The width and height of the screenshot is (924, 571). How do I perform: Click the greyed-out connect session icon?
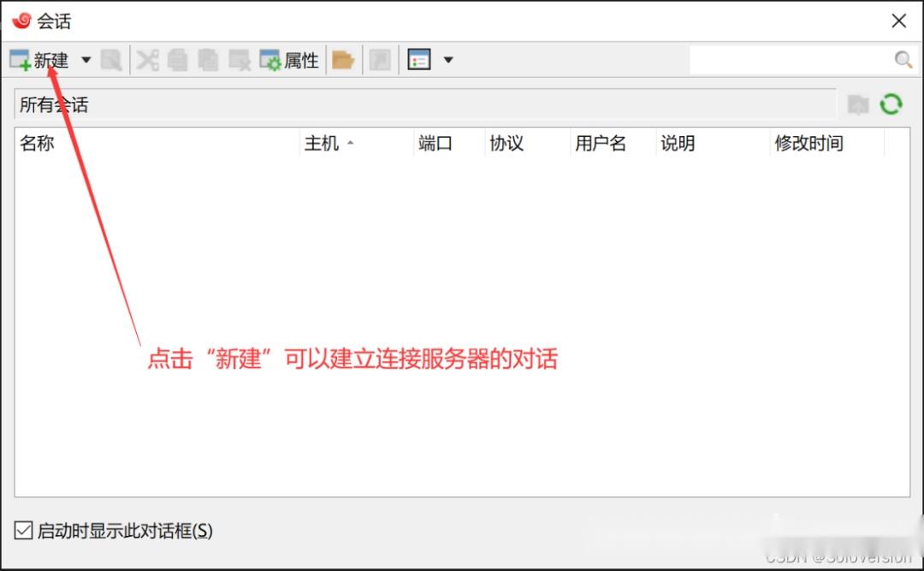point(110,60)
